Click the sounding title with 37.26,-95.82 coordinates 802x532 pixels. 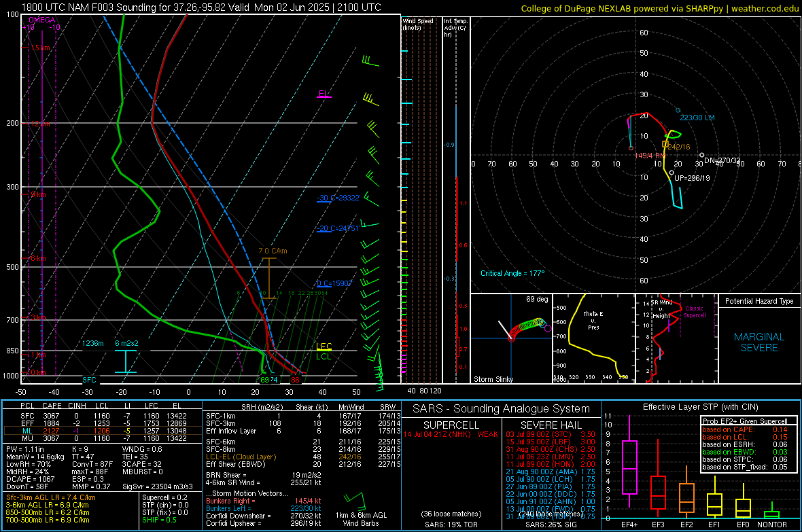(x=201, y=7)
